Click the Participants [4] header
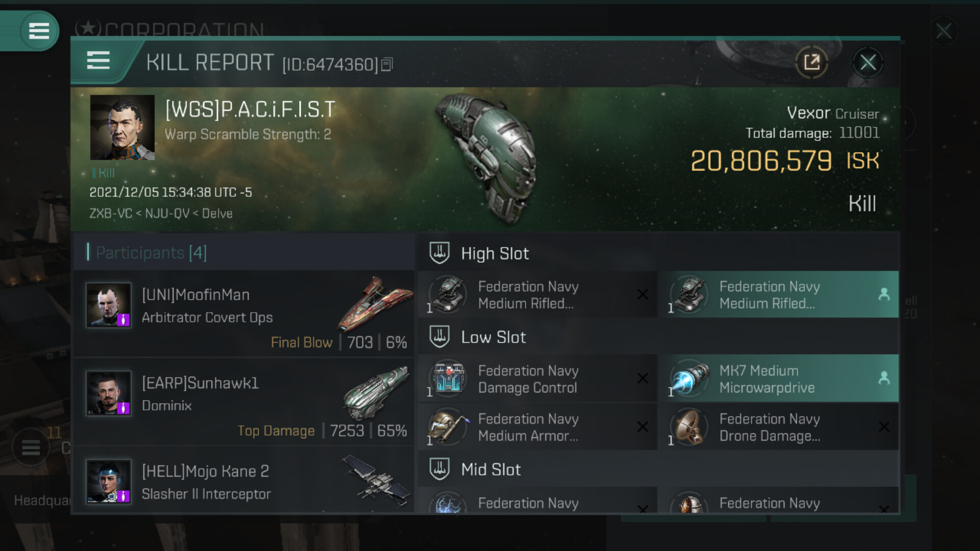 [x=151, y=253]
